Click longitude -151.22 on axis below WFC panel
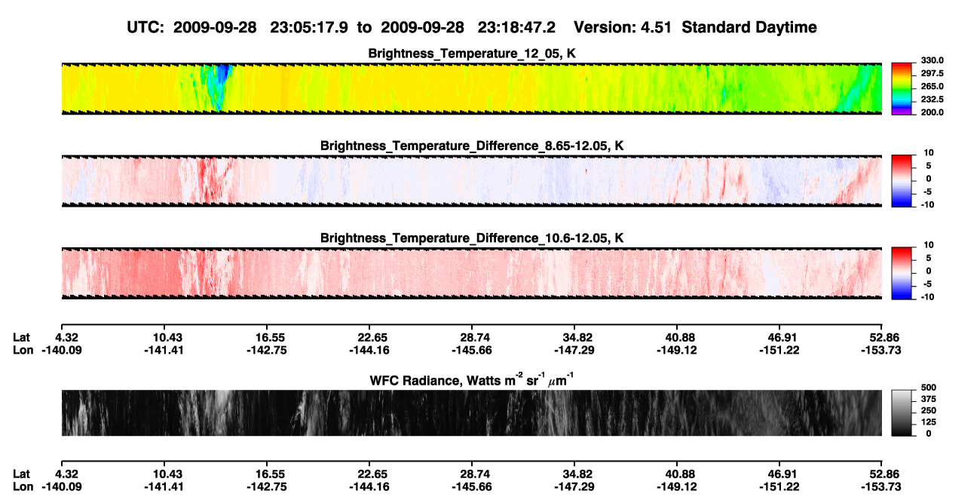The height and width of the screenshot is (503, 980). [x=780, y=486]
